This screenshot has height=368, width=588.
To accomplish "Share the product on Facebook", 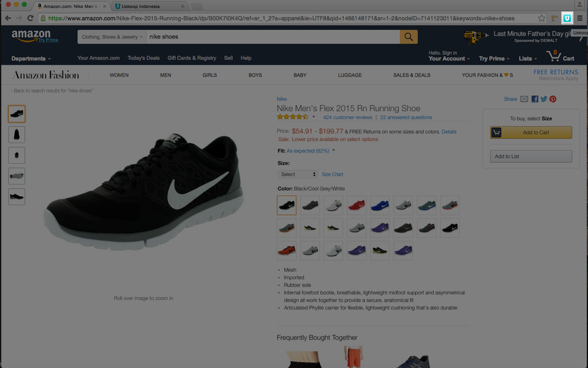I will [x=535, y=99].
